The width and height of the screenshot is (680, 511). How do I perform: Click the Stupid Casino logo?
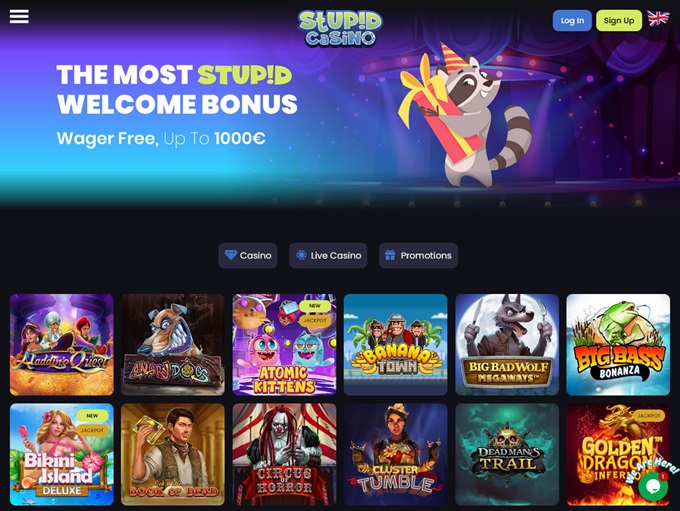pyautogui.click(x=340, y=28)
